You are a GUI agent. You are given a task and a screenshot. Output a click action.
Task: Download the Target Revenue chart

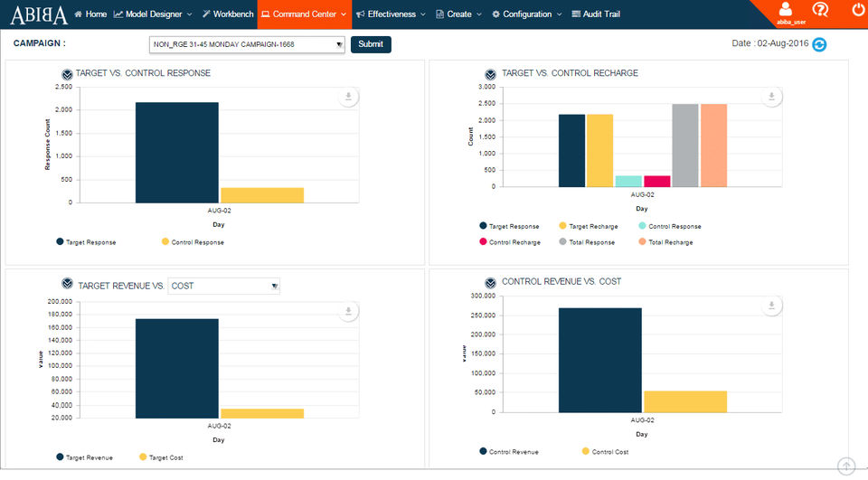pyautogui.click(x=348, y=311)
